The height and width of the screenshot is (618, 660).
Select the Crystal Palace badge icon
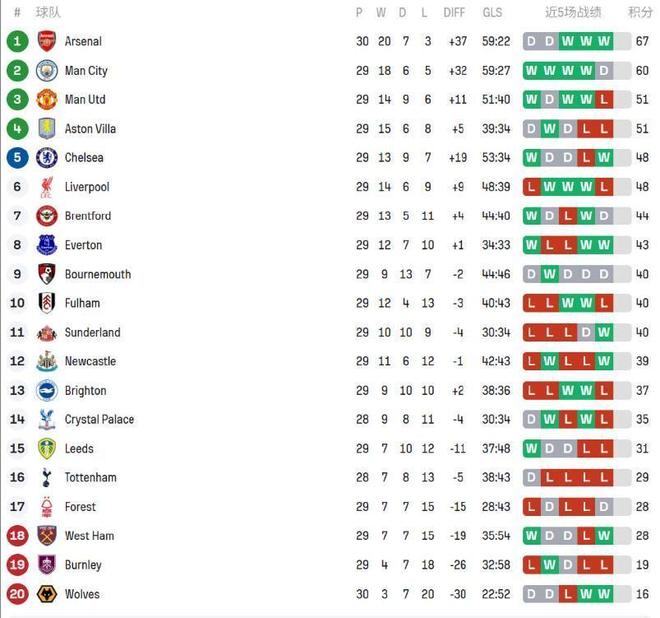tap(46, 419)
